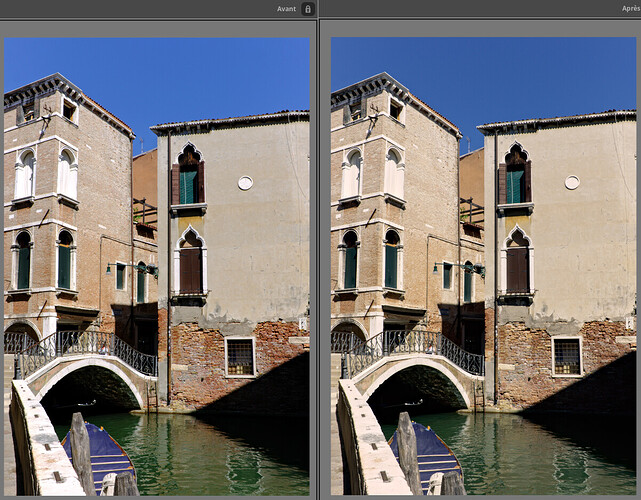The width and height of the screenshot is (641, 500).
Task: Click the round wall window in Avant image
Action: (245, 182)
